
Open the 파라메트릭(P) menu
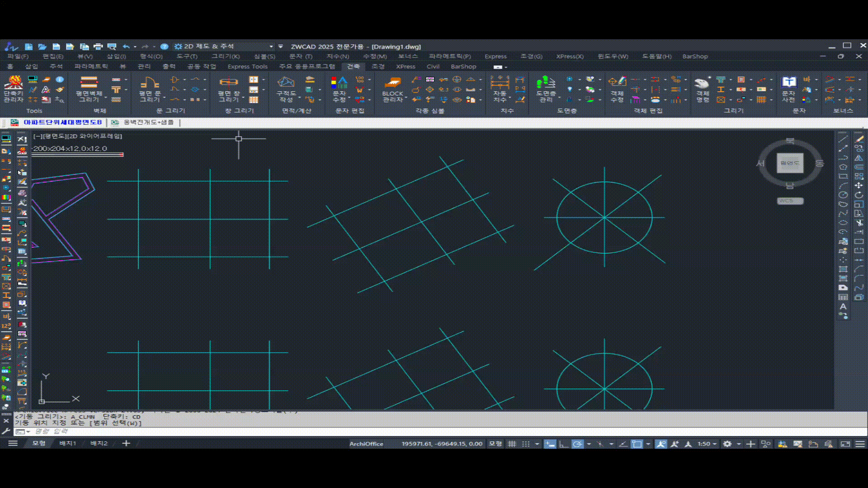point(449,56)
